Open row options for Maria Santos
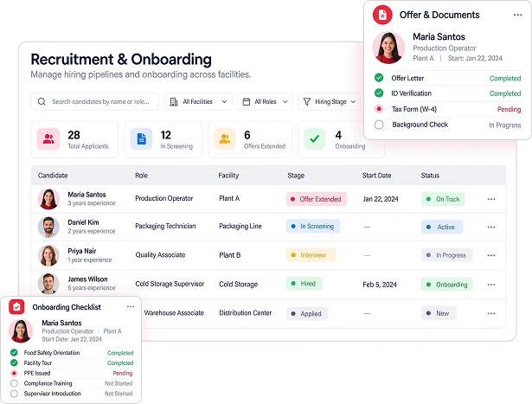The image size is (532, 404). pyautogui.click(x=491, y=199)
